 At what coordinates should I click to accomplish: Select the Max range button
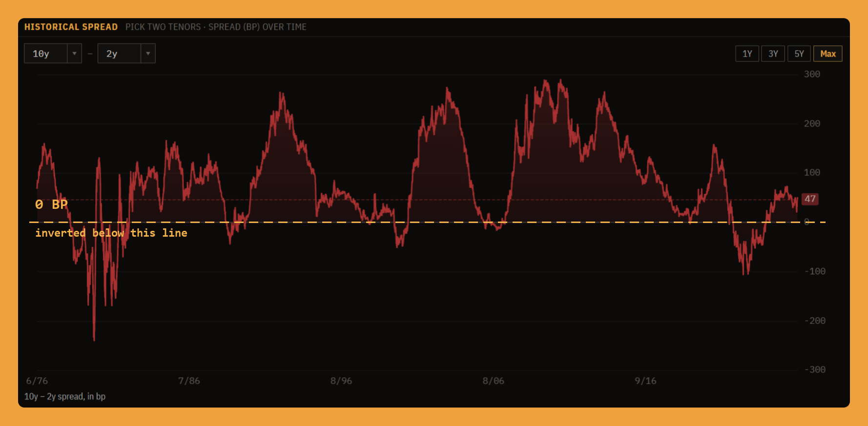click(x=827, y=54)
